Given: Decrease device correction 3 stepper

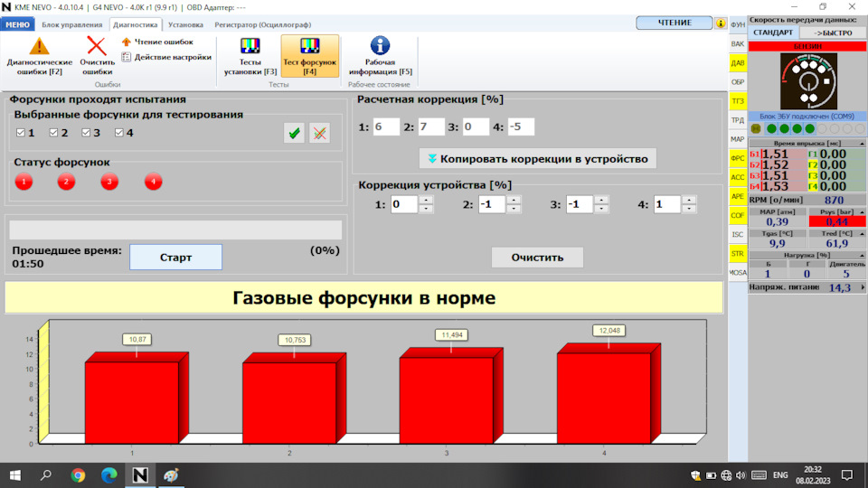Looking at the screenshot, I should click(x=601, y=209).
